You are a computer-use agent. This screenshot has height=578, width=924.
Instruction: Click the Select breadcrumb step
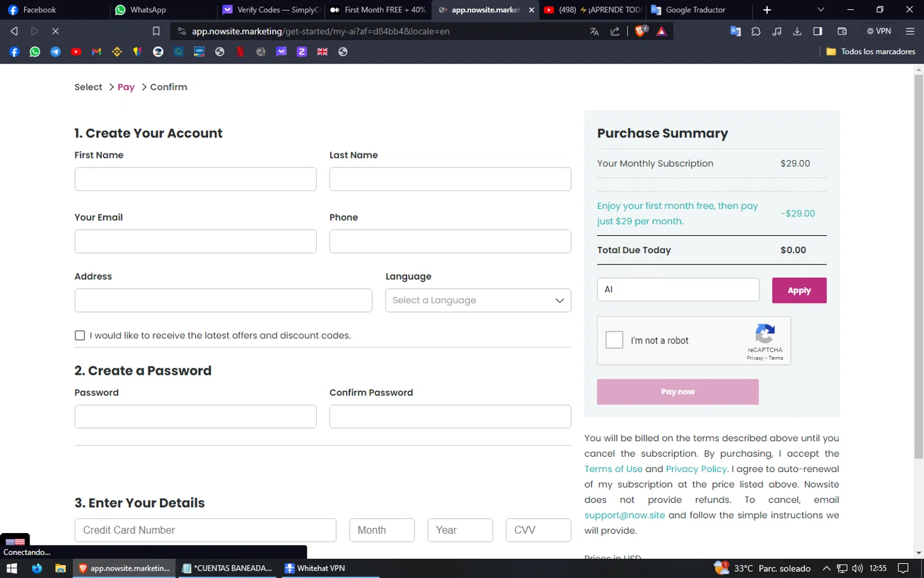tap(88, 87)
